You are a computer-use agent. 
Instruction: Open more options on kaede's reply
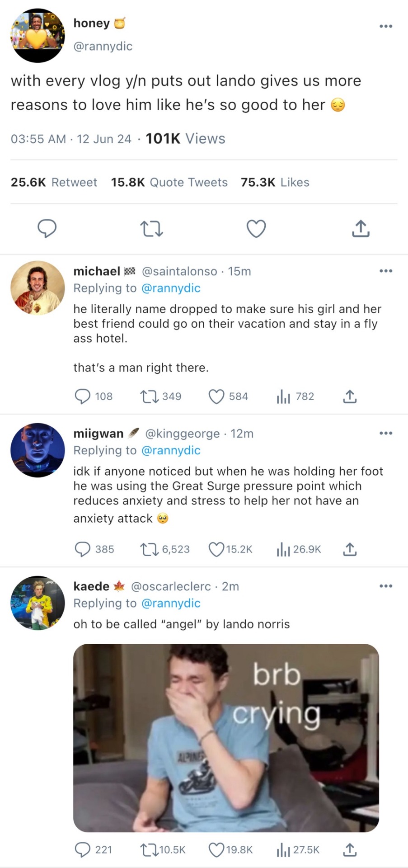[x=386, y=586]
